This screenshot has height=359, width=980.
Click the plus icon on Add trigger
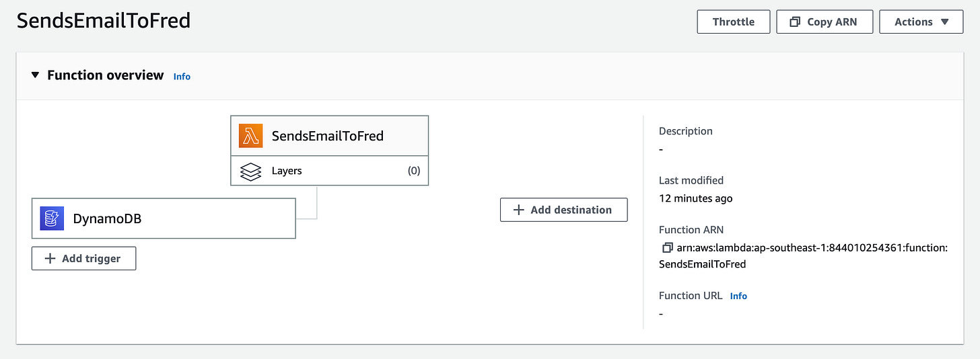coord(50,259)
